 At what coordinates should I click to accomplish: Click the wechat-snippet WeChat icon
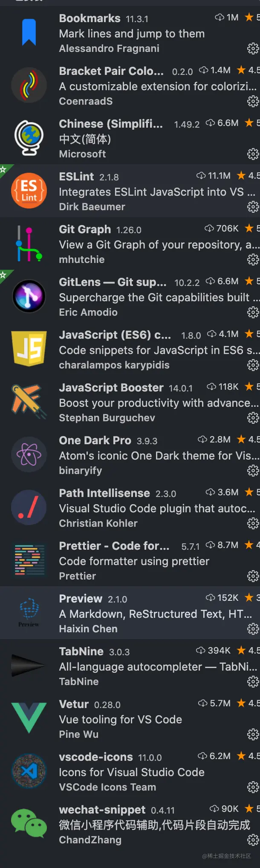pyautogui.click(x=29, y=824)
